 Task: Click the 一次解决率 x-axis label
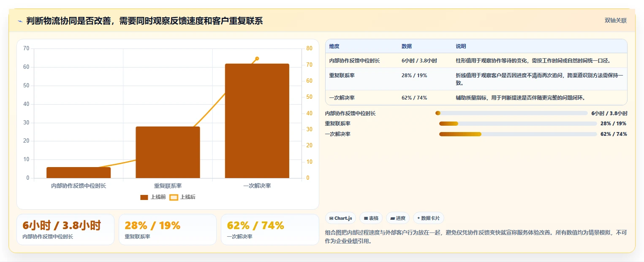[257, 186]
